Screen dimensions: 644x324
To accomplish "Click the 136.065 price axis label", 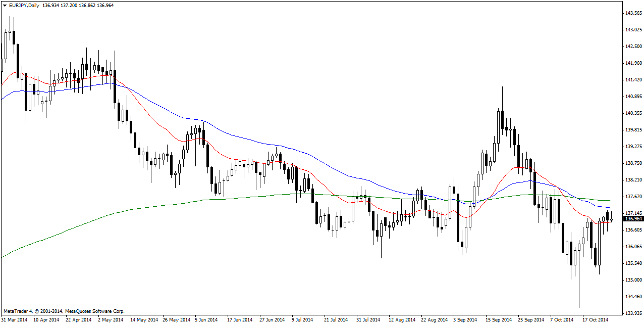I will coord(633,247).
